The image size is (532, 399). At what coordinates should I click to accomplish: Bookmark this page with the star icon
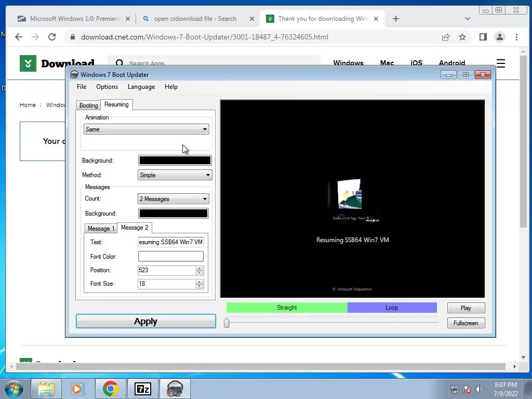tap(462, 37)
